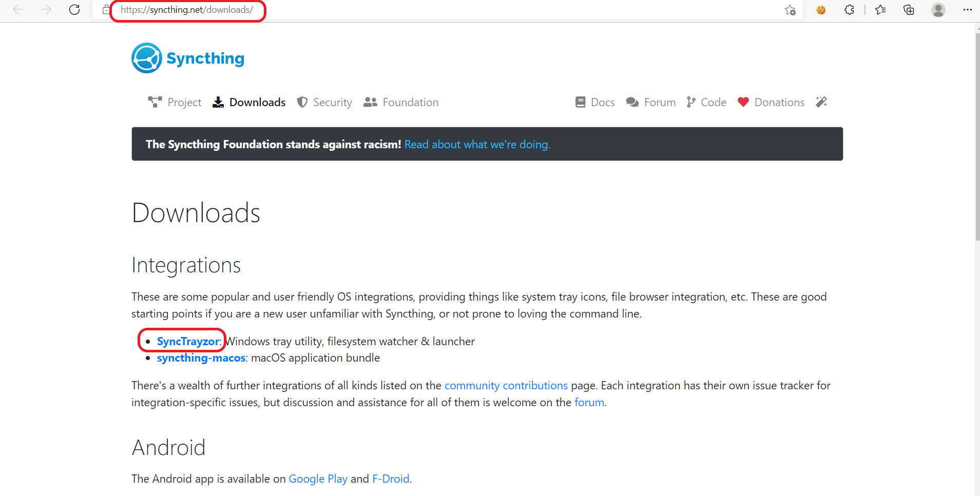
Task: Click the Syncthing brand name text
Action: coord(205,58)
